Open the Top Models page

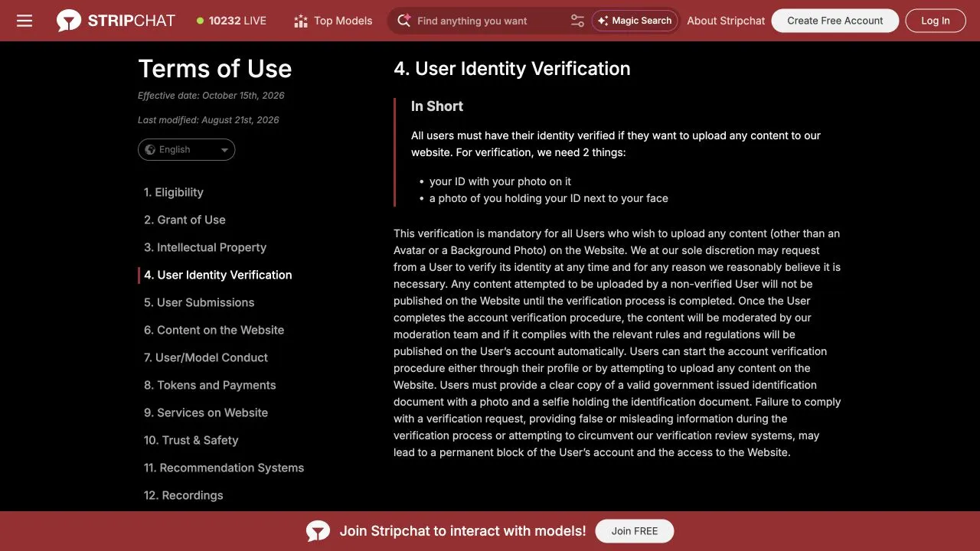point(333,21)
